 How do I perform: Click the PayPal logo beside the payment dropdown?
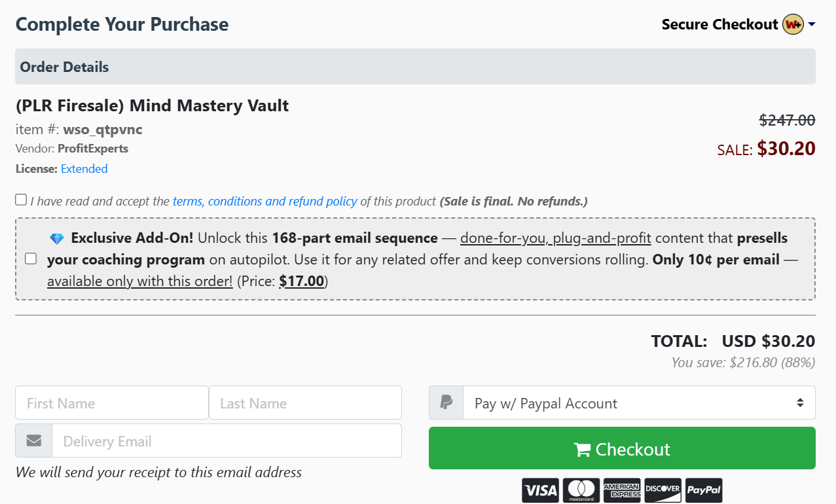[446, 402]
